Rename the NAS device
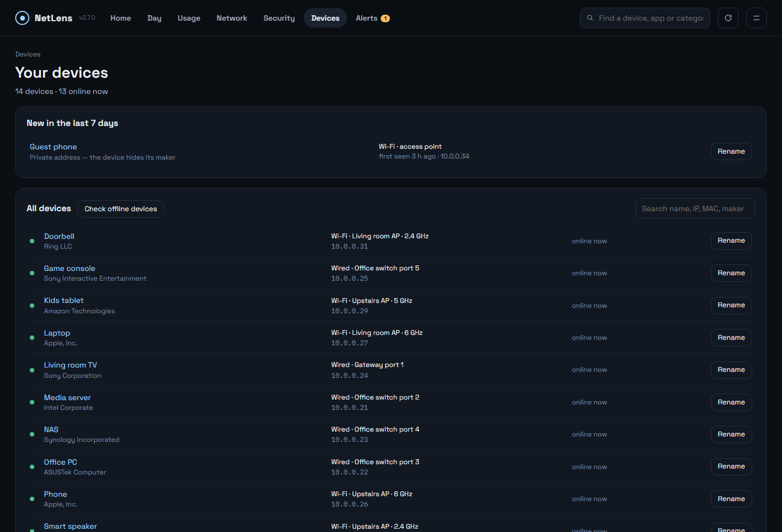The width and height of the screenshot is (782, 532). point(731,434)
